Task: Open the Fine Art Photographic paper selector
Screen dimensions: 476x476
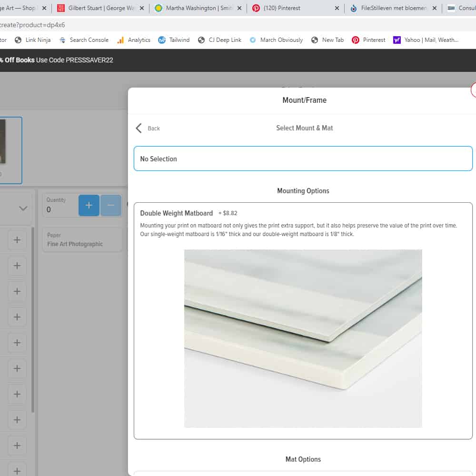Action: 81,239
